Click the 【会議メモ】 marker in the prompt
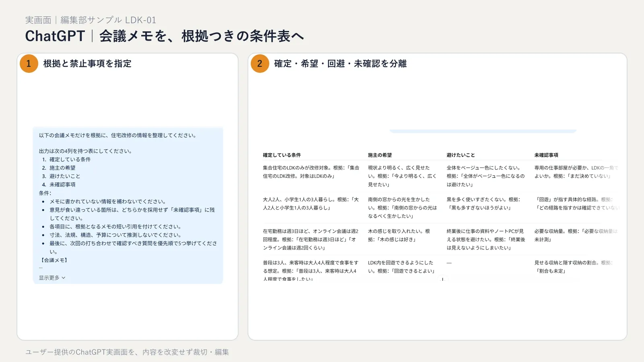644x362 pixels. tap(54, 260)
